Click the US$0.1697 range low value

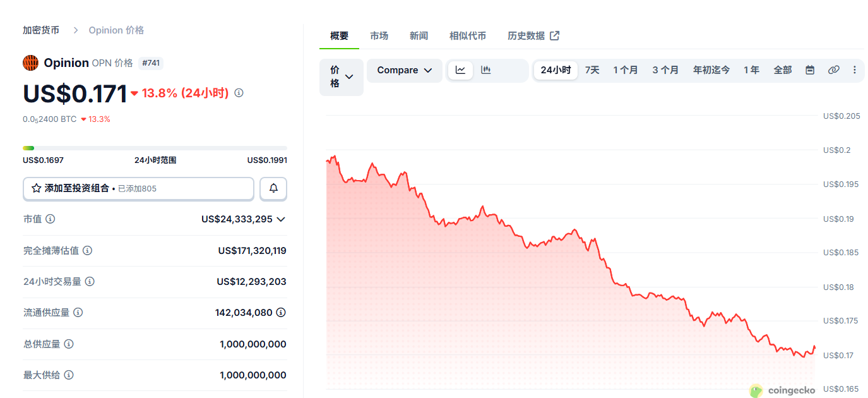tap(43, 160)
